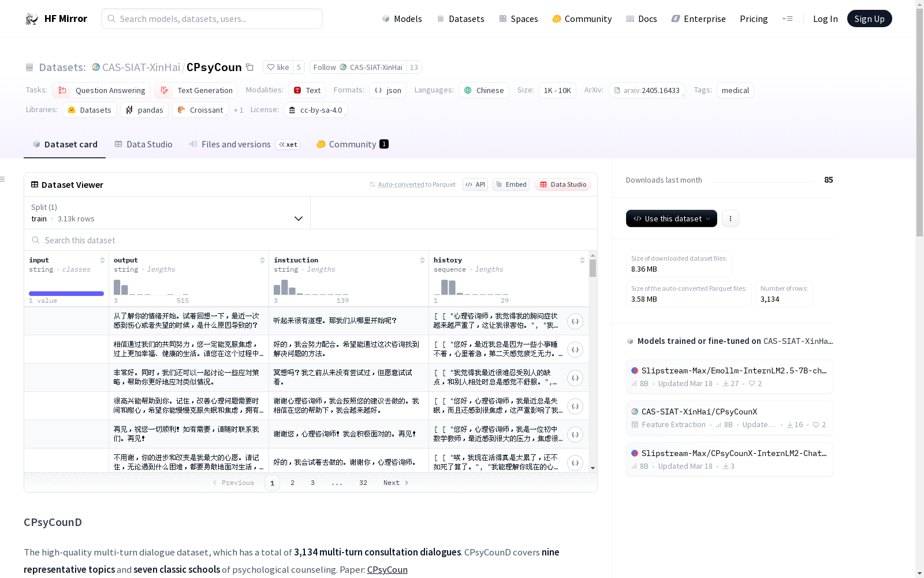
Task: Open the navigation more-menu icon beside Pricing
Action: point(787,18)
